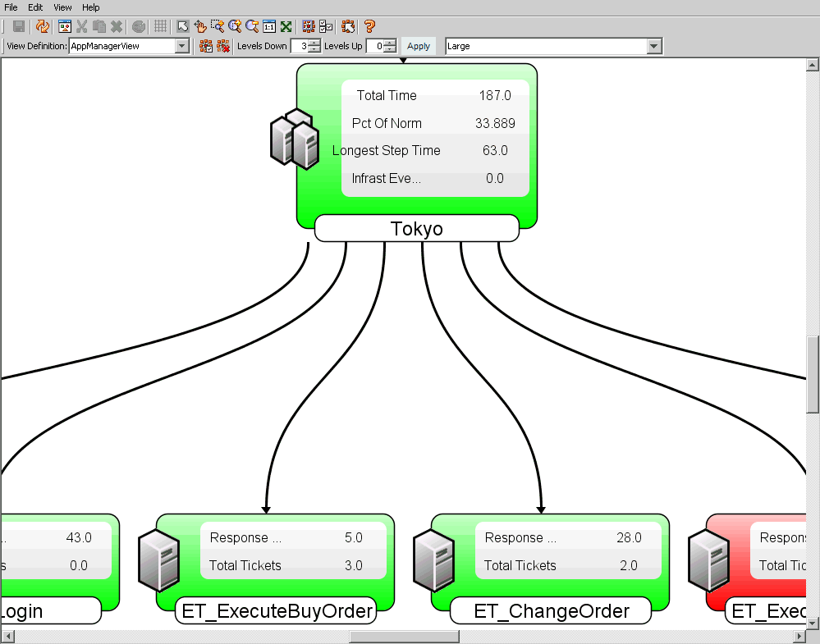Click the Zoom Out magnifier icon
Screen dimensions: 820x644
pyautogui.click(x=251, y=26)
